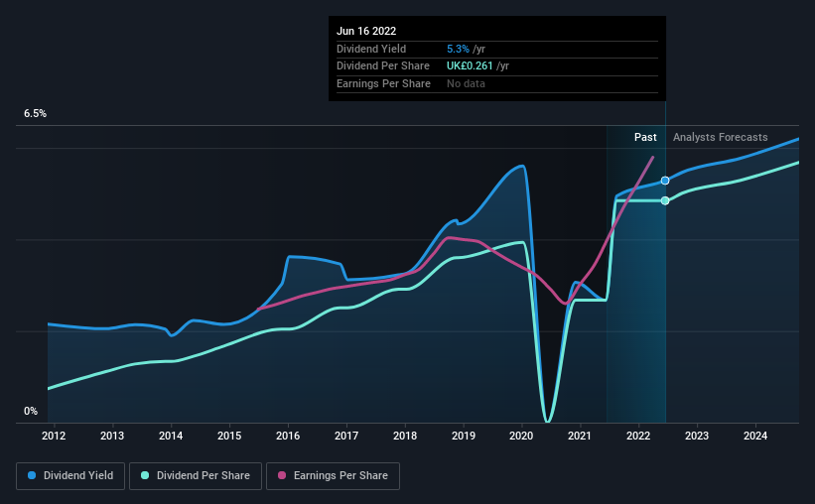Click the tooltip 'Earnings Per Share' row label
815x504 pixels.
point(383,83)
